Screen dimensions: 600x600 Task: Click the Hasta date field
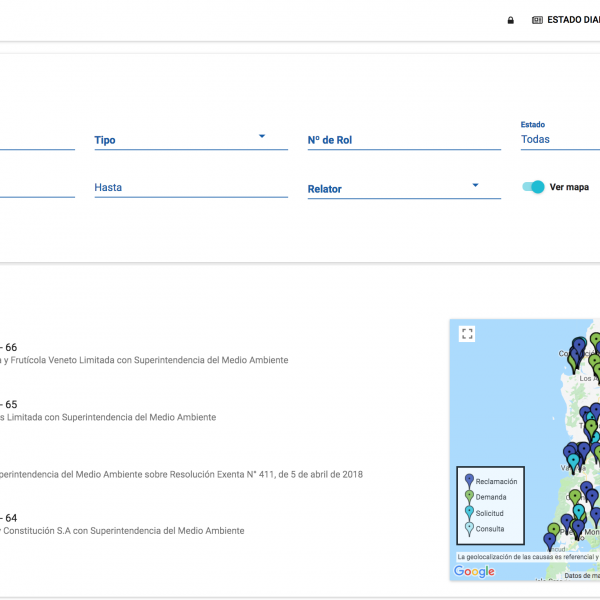(190, 187)
